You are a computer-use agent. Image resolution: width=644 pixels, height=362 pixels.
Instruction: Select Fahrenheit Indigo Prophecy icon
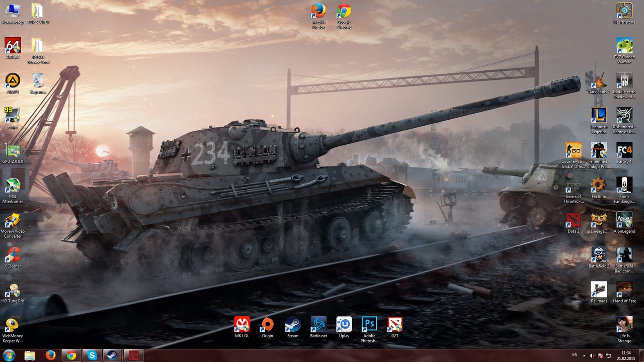599,155
